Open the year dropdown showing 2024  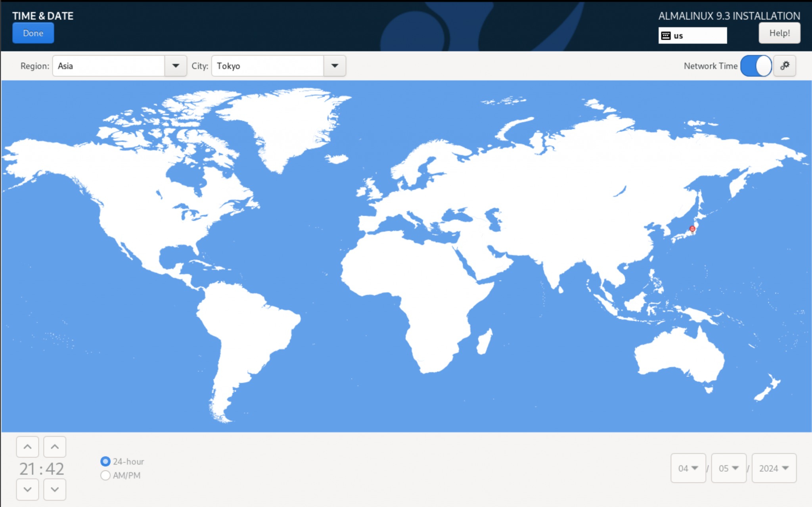click(774, 468)
